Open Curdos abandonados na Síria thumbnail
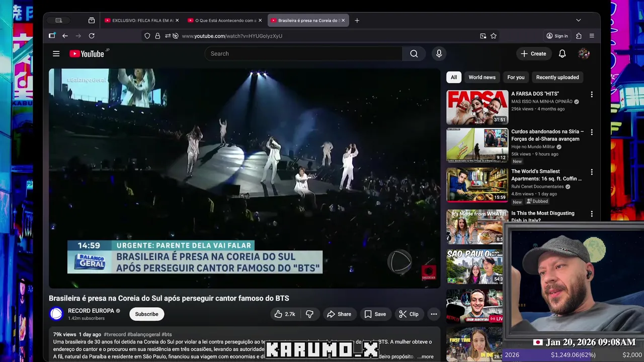Viewport: 644px width, 362px height. [477, 145]
